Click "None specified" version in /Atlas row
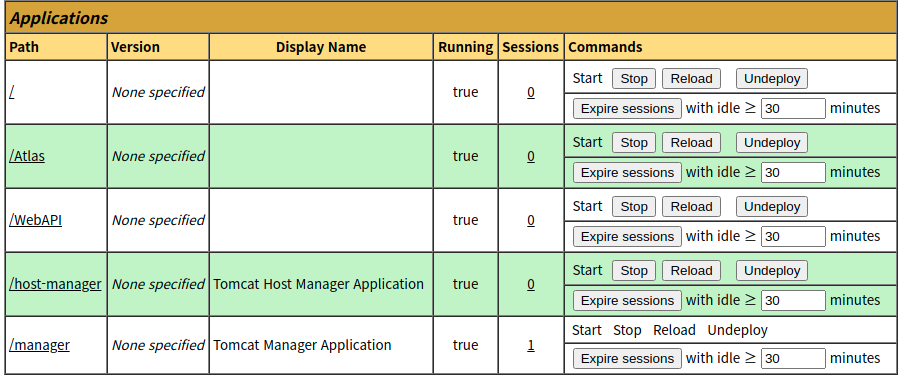Viewport: 901px width, 378px height. tap(158, 156)
